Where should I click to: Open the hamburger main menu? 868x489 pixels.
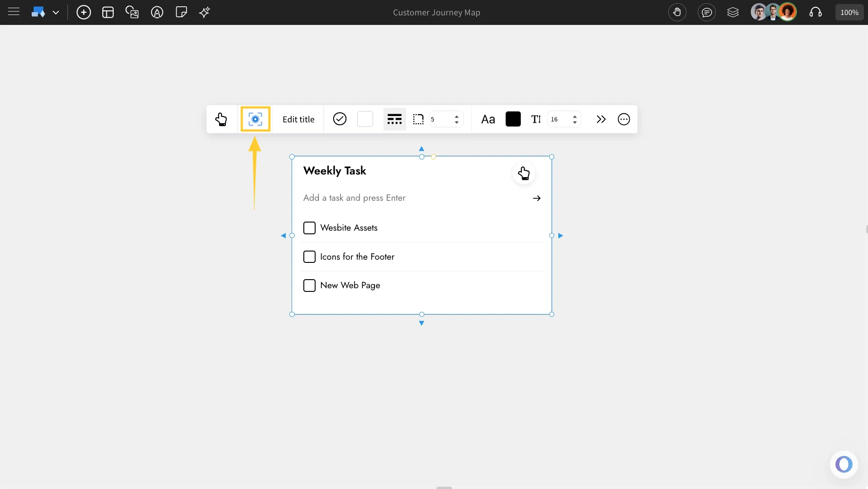[14, 12]
